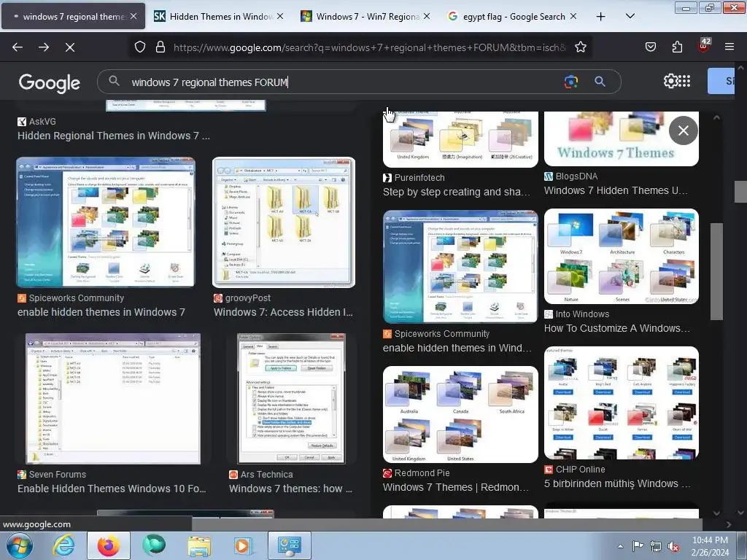Open 'Enable Hidden Themes Windows 10' link
747x560 pixels.
[112, 489]
